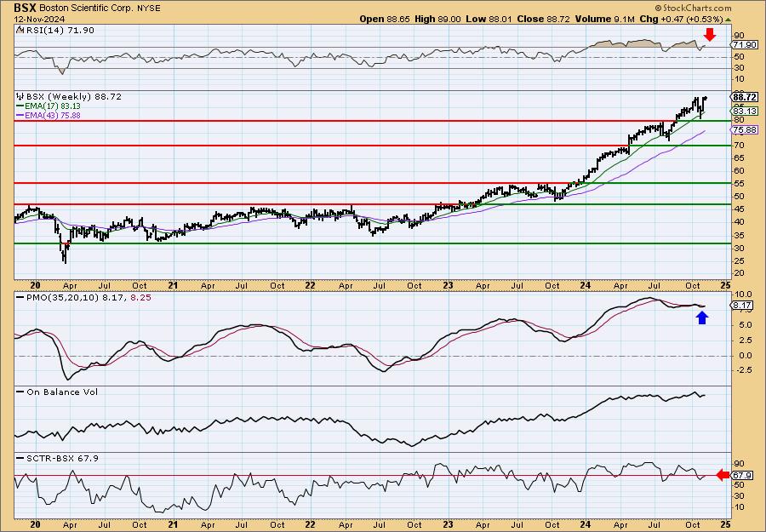Click the 55 label on price axis
Viewport: 766px width, 532px height.
pos(740,184)
